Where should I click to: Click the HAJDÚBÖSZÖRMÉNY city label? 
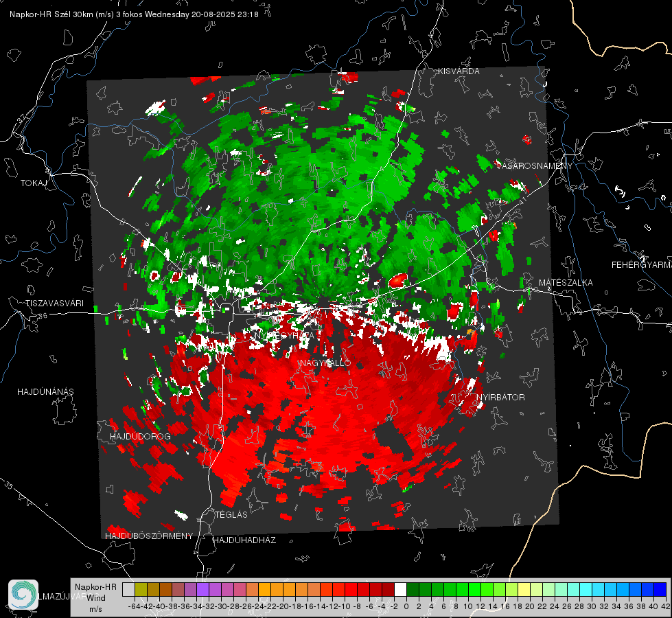coord(149,536)
